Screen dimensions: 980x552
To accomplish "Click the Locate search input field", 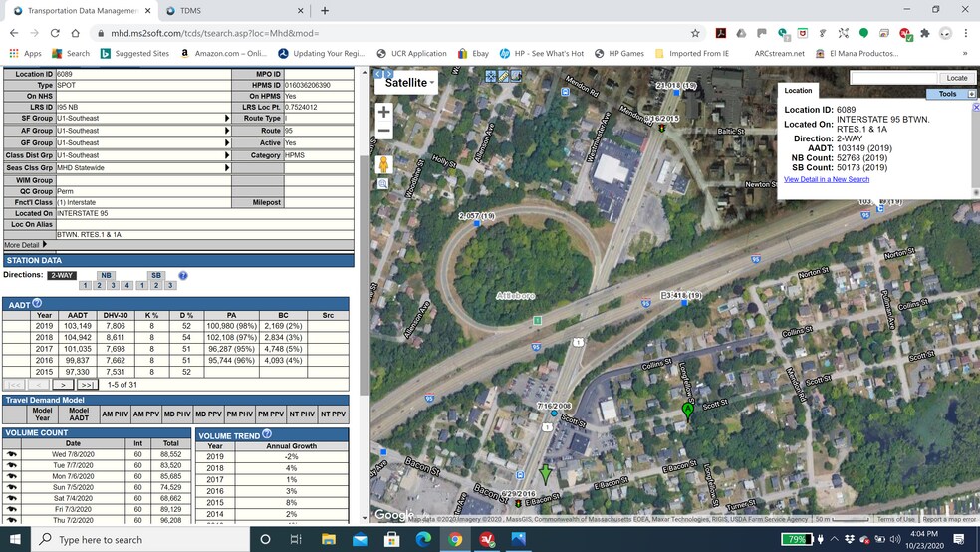I will pyautogui.click(x=893, y=78).
